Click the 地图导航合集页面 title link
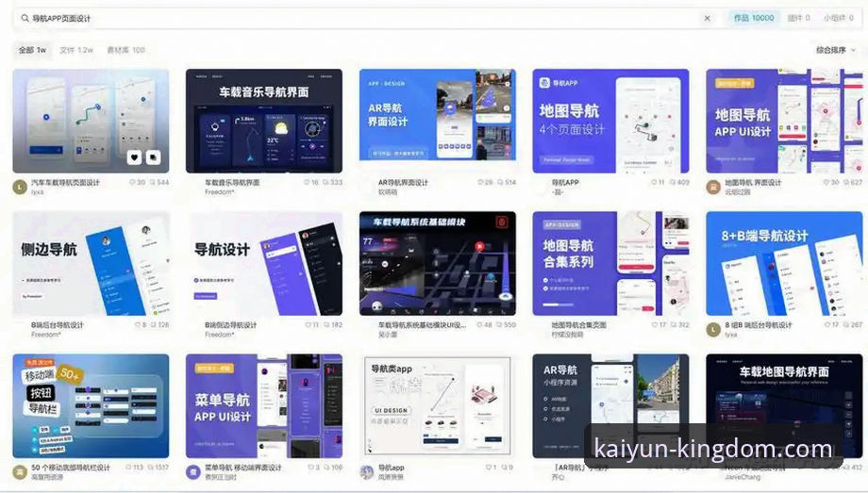Image resolution: width=868 pixels, height=493 pixels. [x=579, y=325]
